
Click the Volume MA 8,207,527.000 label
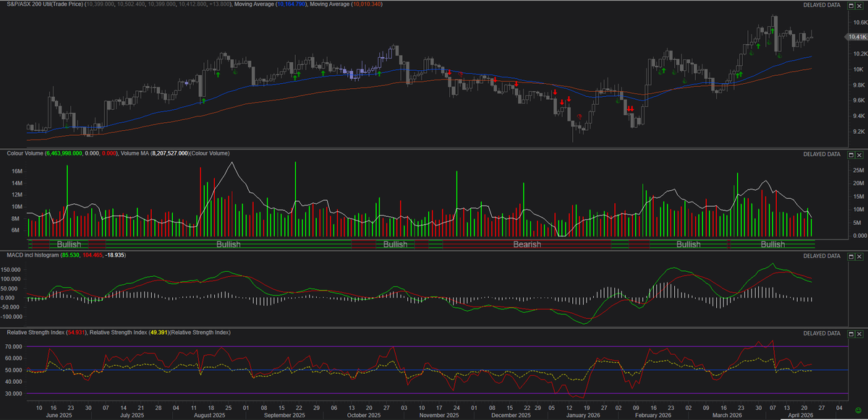[x=155, y=154]
